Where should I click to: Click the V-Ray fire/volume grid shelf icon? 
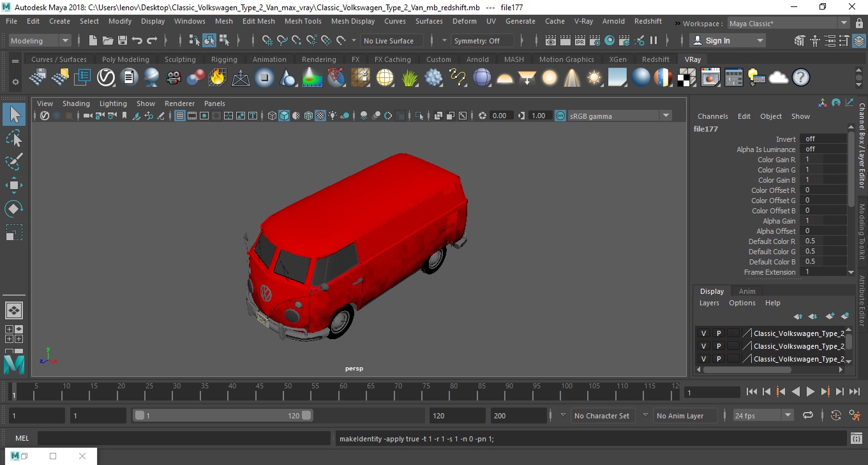[217, 78]
